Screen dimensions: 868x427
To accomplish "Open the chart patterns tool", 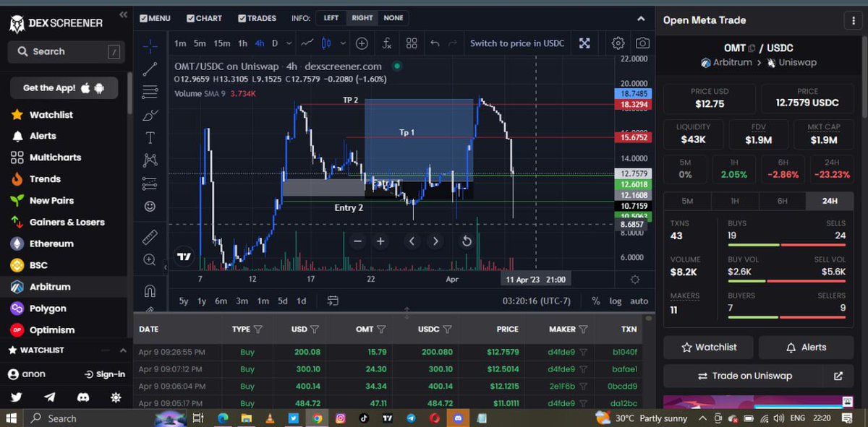I will click(150, 160).
